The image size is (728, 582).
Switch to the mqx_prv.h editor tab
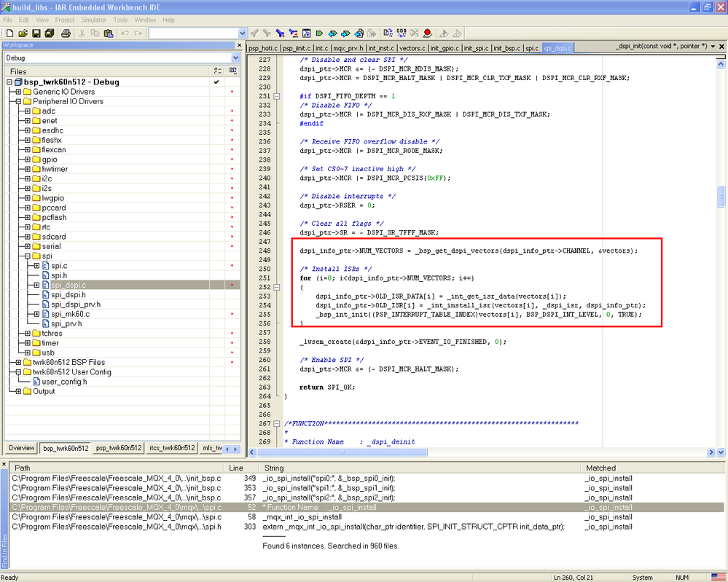point(348,48)
